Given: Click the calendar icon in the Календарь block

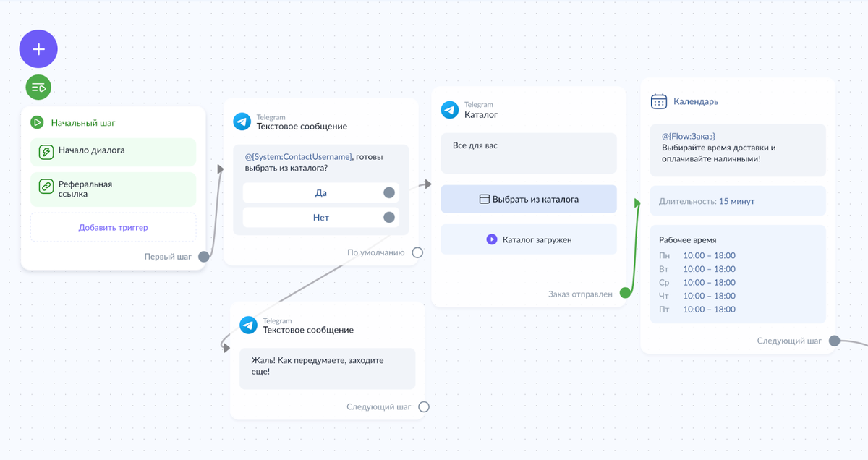Looking at the screenshot, I should pos(658,101).
